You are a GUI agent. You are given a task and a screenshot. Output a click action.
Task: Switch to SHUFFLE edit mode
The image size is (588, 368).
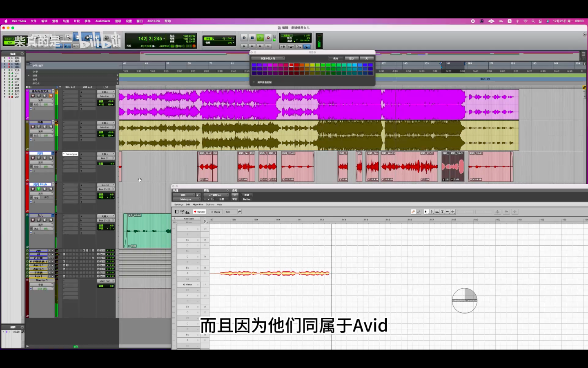(9, 39)
